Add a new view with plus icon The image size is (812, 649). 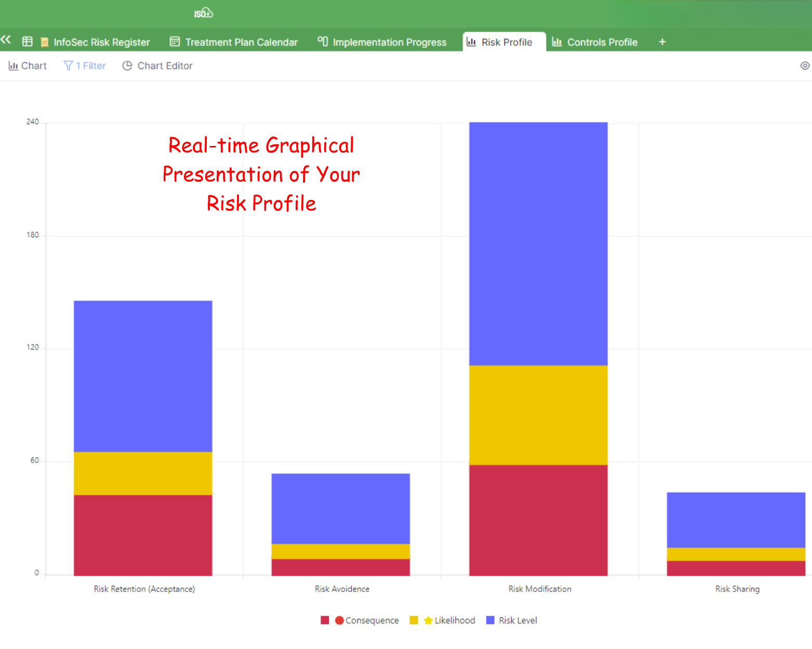[x=662, y=42]
